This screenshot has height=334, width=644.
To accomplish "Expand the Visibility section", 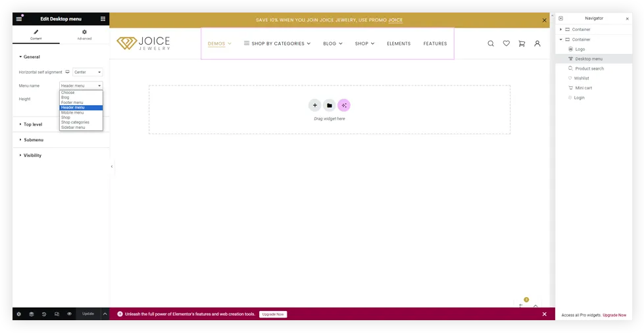I will [x=32, y=155].
